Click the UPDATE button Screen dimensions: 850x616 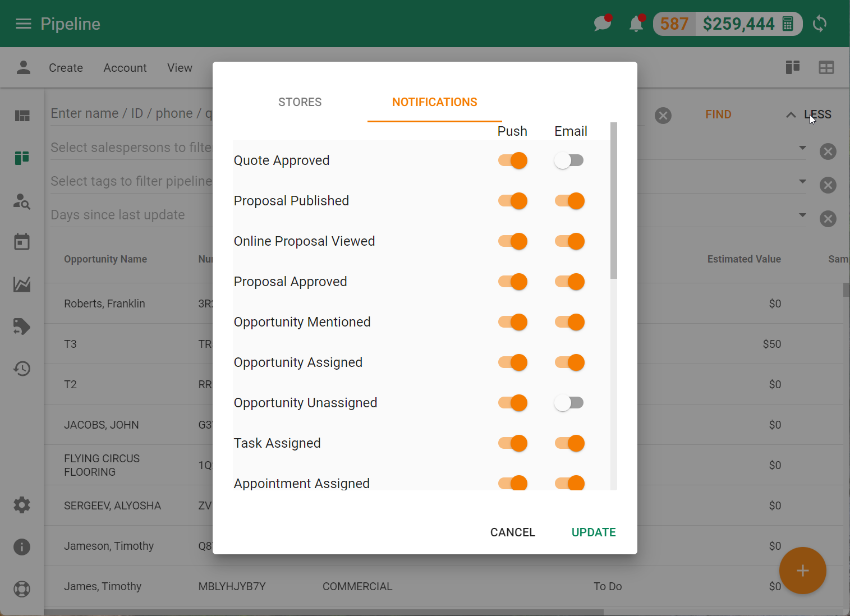tap(594, 532)
